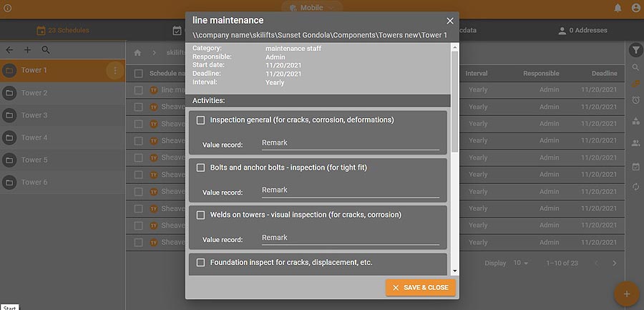Tick Bolts and anchor bolts checkbox
The height and width of the screenshot is (310, 644).
[x=201, y=168]
